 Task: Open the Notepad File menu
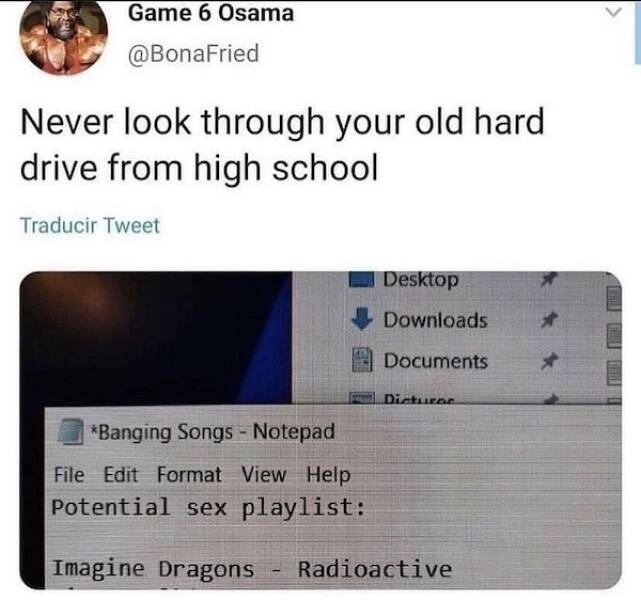coord(69,475)
